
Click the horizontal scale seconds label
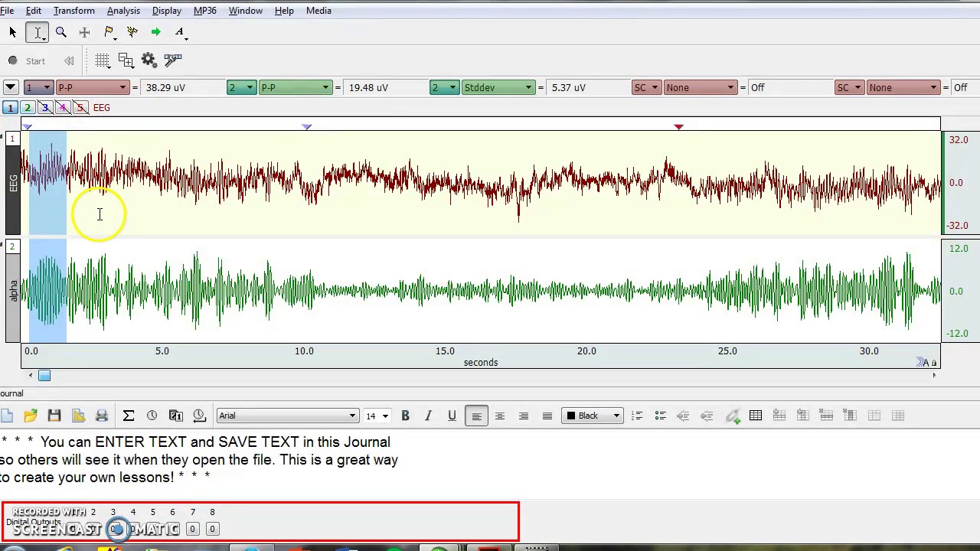(481, 363)
